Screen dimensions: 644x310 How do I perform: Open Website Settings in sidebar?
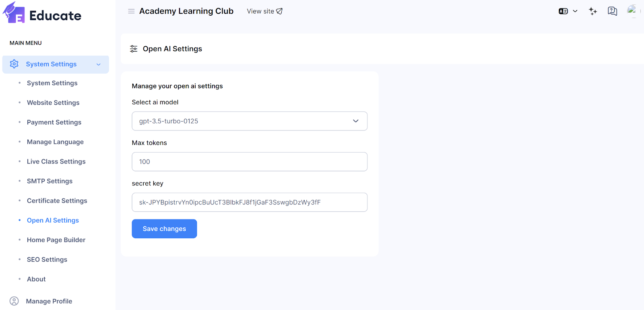click(x=53, y=103)
